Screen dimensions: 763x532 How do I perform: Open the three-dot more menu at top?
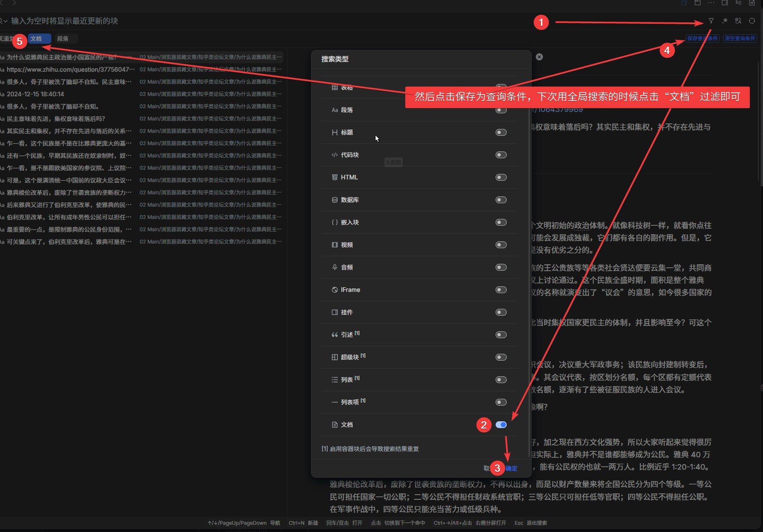click(711, 3)
